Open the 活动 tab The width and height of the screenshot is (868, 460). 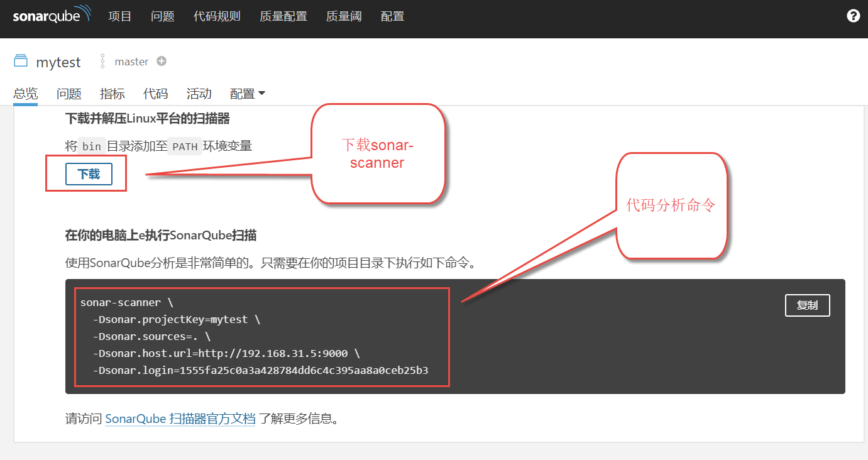click(199, 94)
